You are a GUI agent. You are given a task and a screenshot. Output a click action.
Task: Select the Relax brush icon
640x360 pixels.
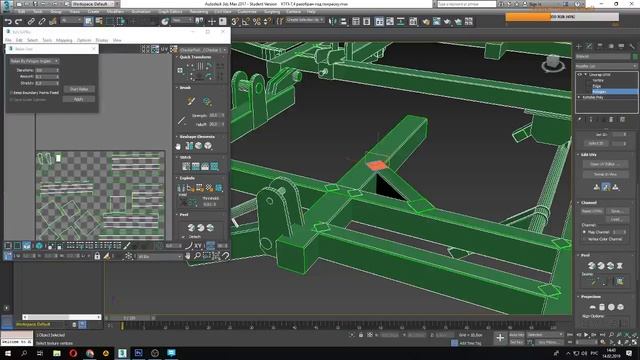point(207,101)
